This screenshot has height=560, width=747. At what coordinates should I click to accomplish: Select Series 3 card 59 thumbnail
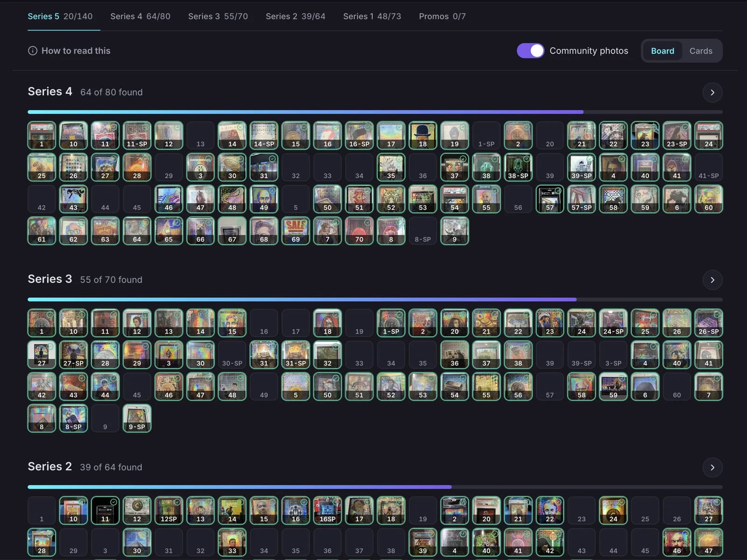[x=613, y=386]
